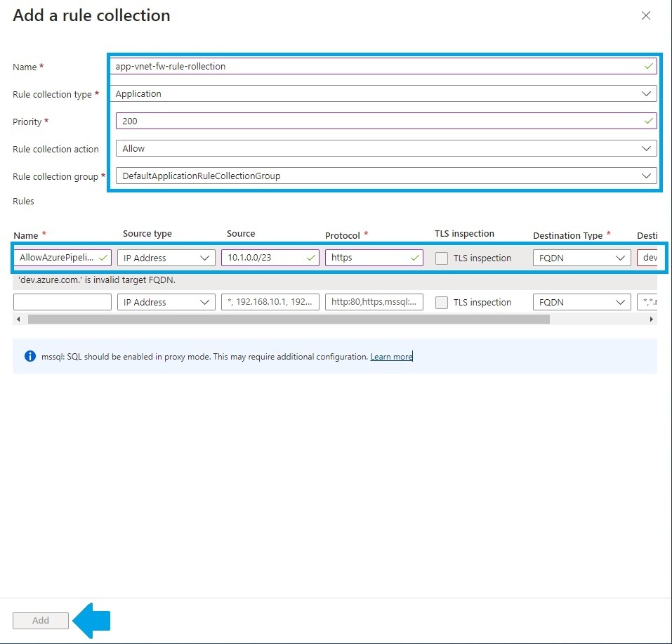Enable TLS inspection for the AllowAzurePipeli rule
672x644 pixels.
pyautogui.click(x=442, y=258)
